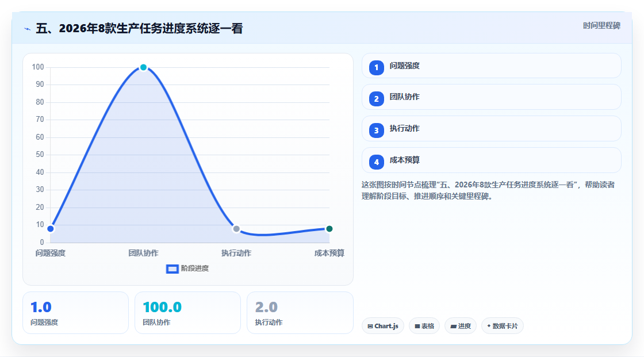644x357 pixels.
Task: Click the 2.0 执行动作 data card
Action: click(x=300, y=313)
